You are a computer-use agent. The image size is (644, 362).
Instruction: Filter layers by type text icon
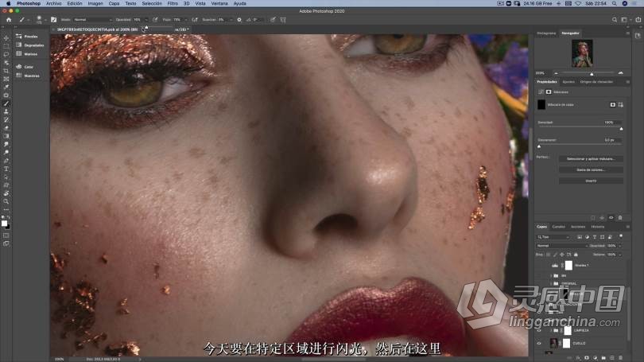click(x=594, y=237)
